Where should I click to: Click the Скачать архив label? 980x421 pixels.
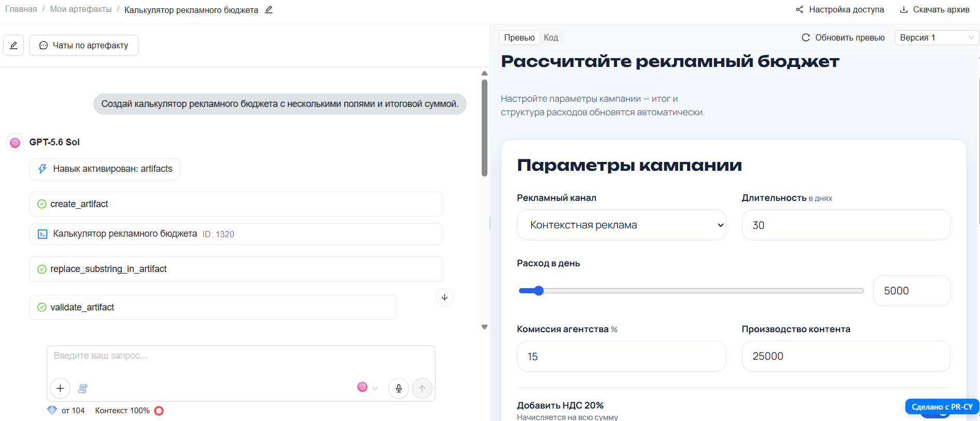click(941, 10)
